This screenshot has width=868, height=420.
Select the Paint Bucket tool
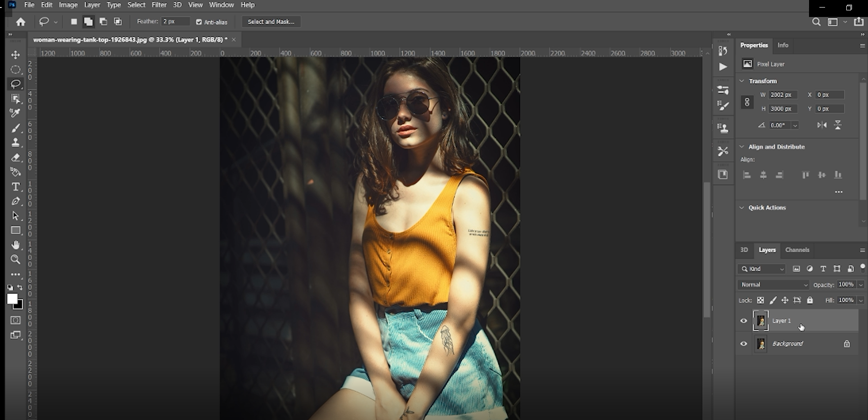(16, 172)
